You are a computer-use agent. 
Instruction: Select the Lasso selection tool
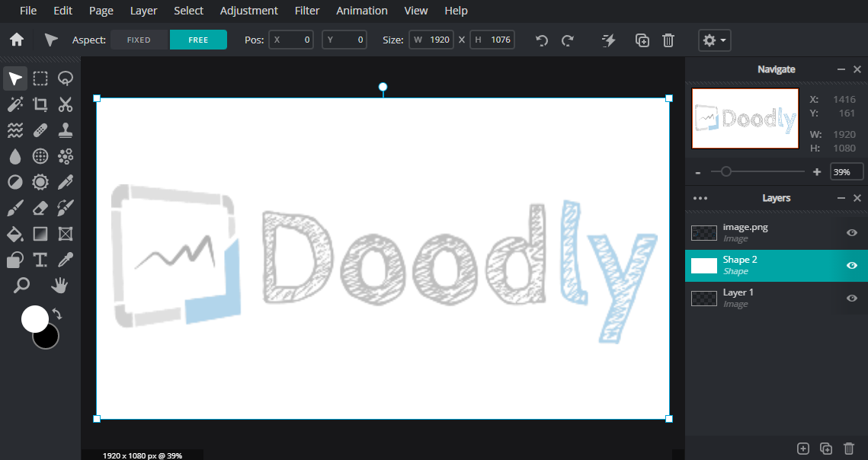tap(66, 78)
